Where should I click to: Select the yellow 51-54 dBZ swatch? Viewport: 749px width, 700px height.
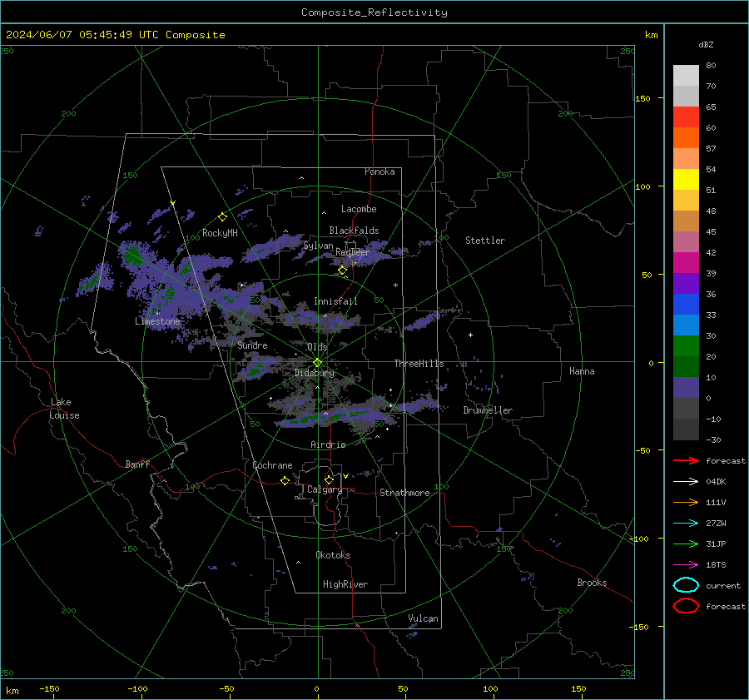click(686, 180)
